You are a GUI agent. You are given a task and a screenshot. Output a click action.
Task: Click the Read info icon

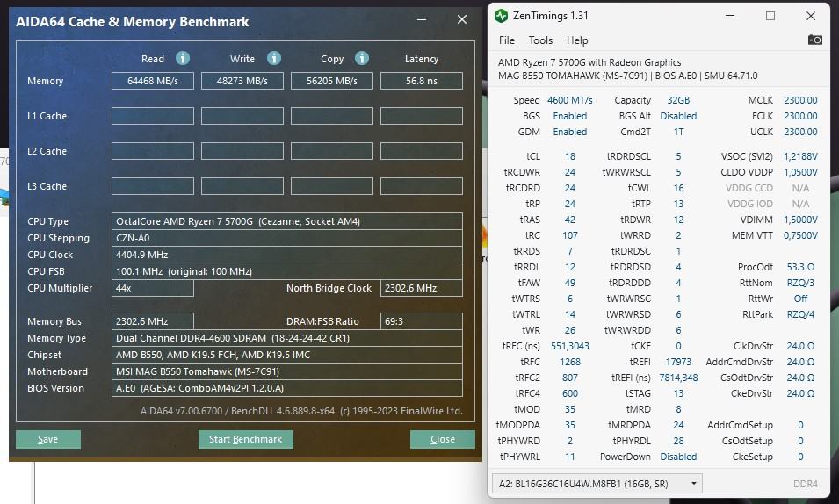pyautogui.click(x=183, y=58)
